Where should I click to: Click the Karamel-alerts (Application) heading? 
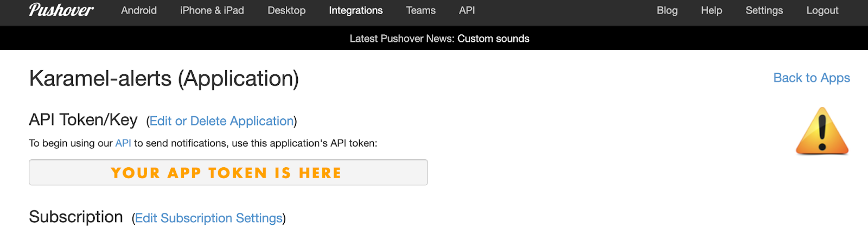pos(164,79)
